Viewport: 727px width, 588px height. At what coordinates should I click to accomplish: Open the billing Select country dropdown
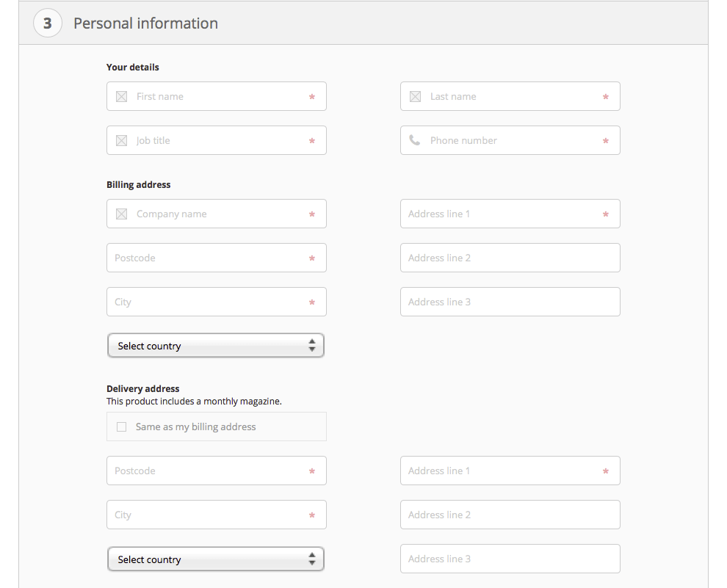[x=216, y=346]
